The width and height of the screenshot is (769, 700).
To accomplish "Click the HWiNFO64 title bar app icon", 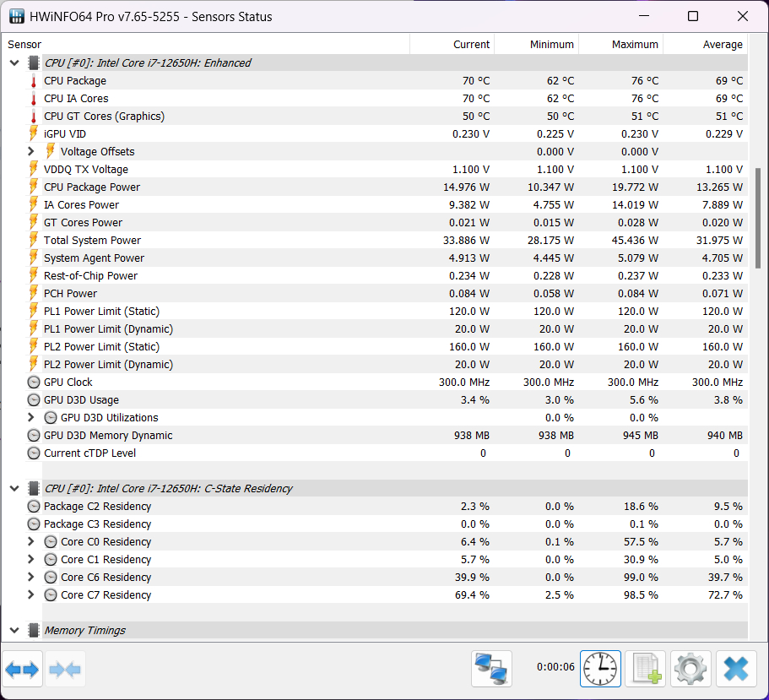I will pos(16,16).
